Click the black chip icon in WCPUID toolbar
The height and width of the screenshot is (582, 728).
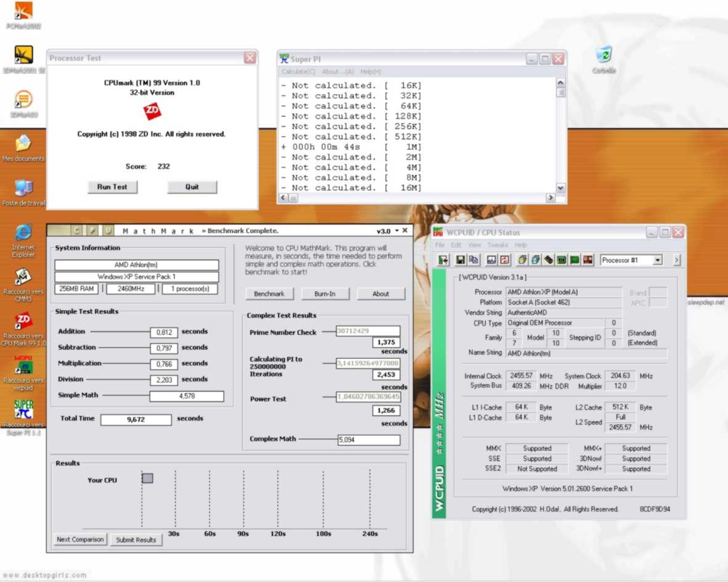(549, 260)
